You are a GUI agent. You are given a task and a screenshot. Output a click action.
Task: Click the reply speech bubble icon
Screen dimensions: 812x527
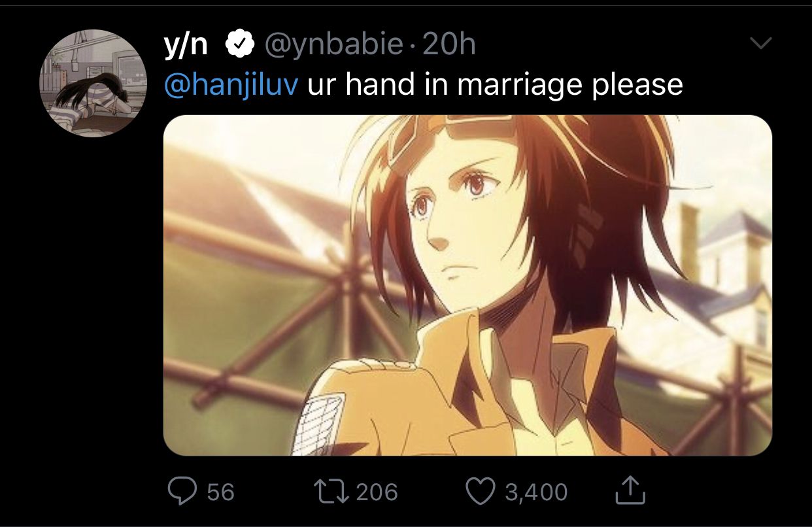[184, 490]
